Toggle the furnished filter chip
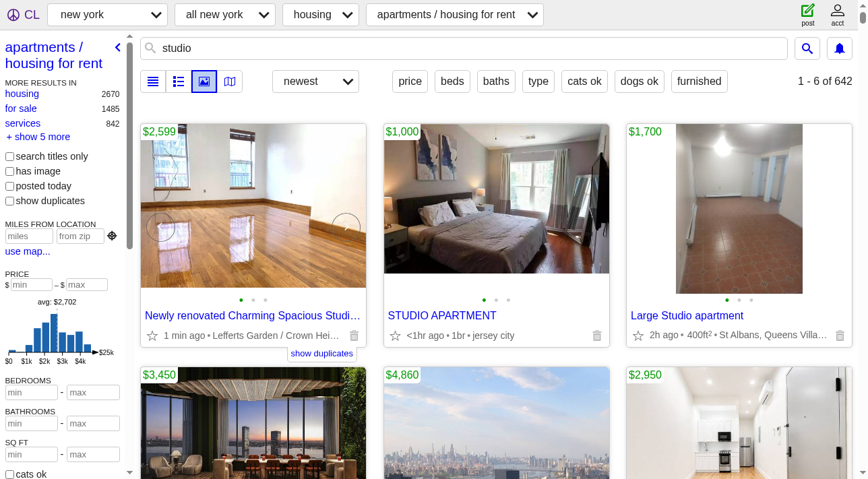The height and width of the screenshot is (479, 868). [700, 82]
